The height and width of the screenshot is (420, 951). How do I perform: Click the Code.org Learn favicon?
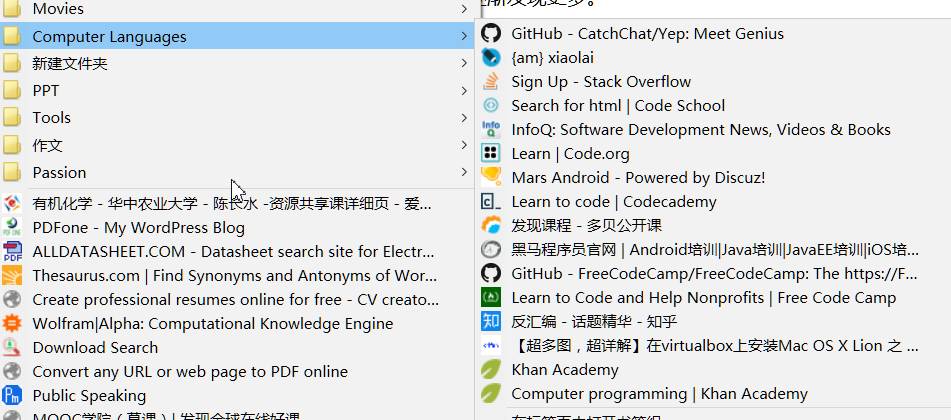[491, 154]
